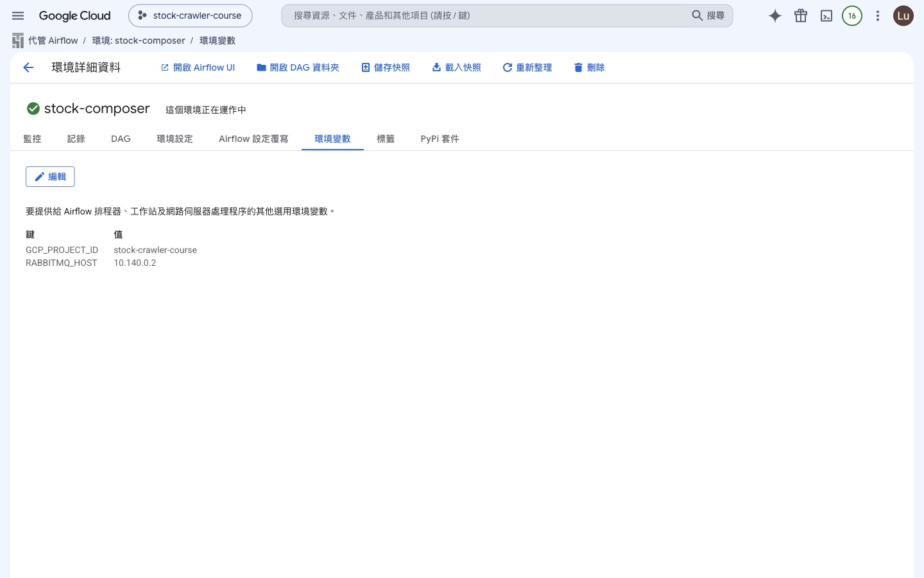The height and width of the screenshot is (578, 924).
Task: Click the Composer product icon in breadcrumb
Action: 18,40
